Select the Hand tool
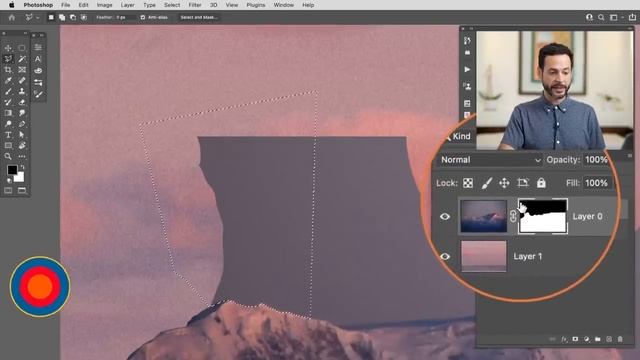640x360 pixels. coord(22,145)
